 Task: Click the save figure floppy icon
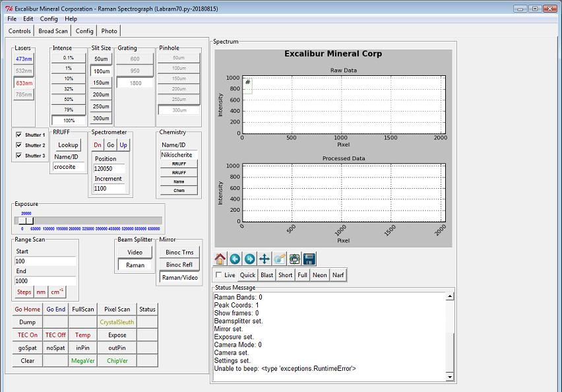pyautogui.click(x=309, y=259)
